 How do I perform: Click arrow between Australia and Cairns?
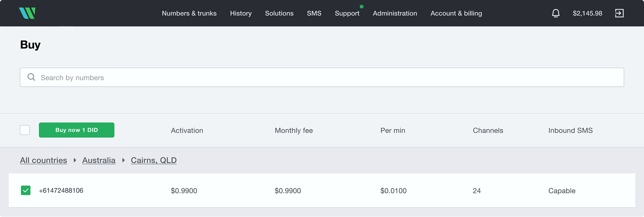pos(123,160)
